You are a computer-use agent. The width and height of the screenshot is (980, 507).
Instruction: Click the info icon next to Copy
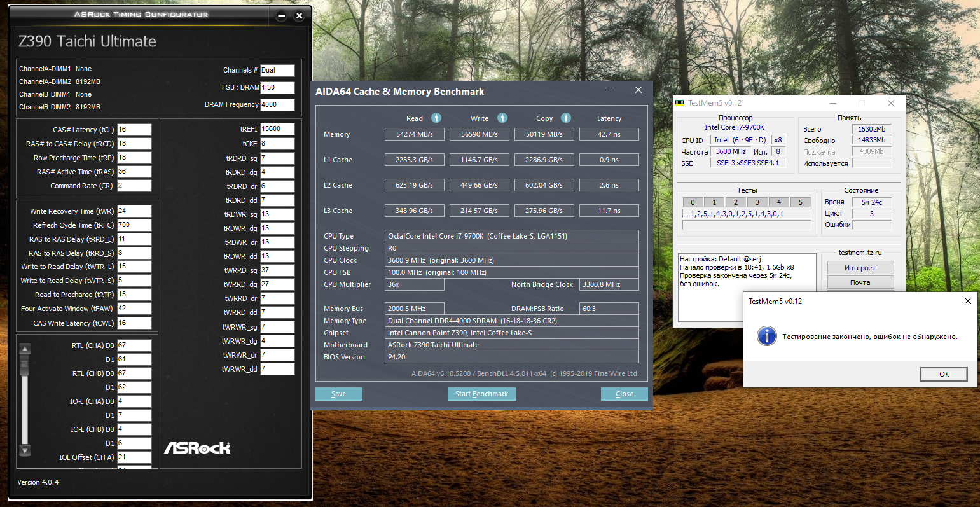pos(566,118)
